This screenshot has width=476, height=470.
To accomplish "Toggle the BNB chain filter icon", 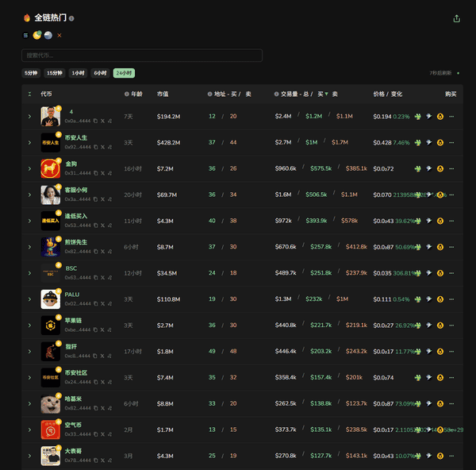I will pyautogui.click(x=36, y=35).
